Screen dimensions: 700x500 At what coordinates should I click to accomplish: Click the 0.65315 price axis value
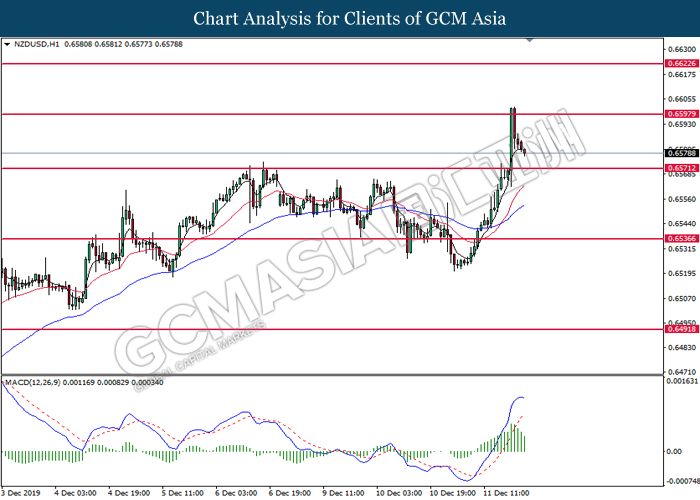point(682,249)
